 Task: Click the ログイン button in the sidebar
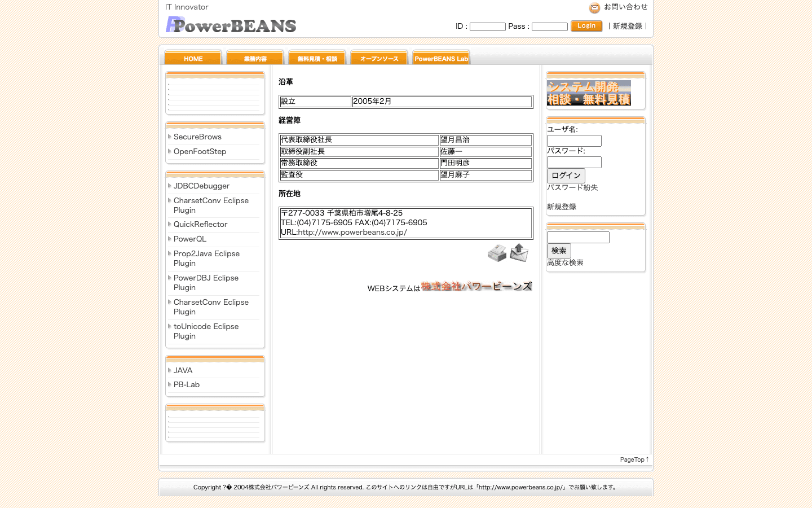click(x=566, y=176)
